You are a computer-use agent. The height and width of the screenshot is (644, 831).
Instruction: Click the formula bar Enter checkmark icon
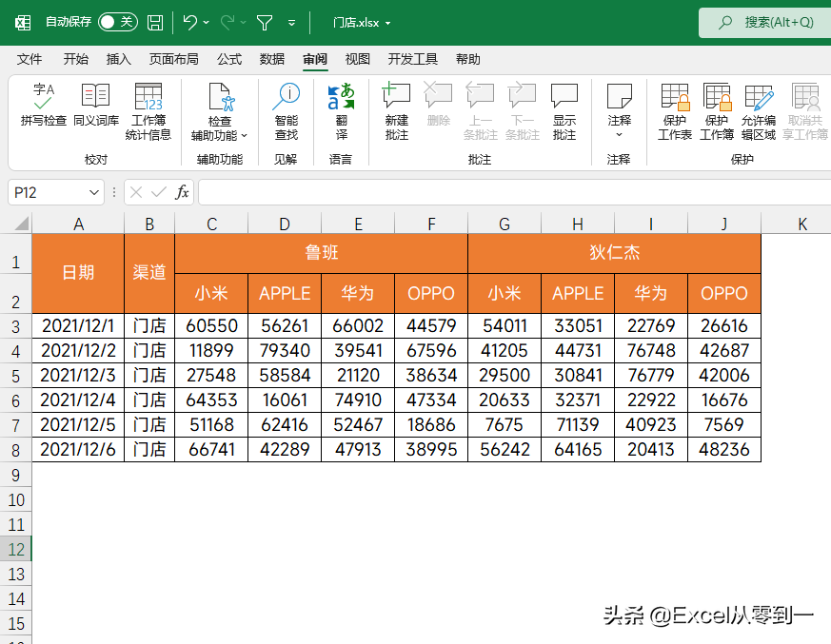[158, 192]
